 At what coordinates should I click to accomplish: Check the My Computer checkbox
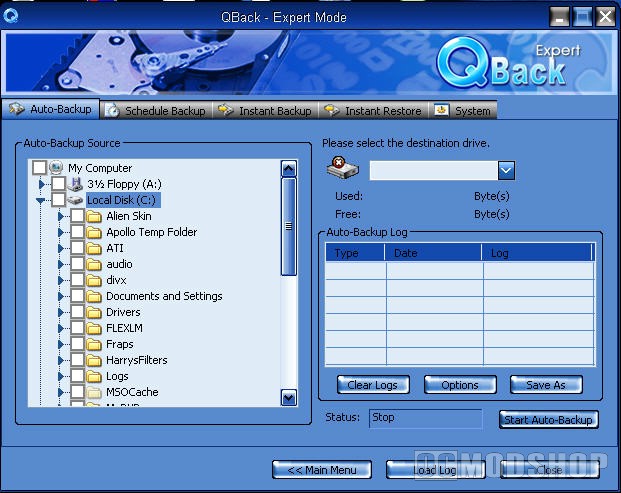click(39, 167)
